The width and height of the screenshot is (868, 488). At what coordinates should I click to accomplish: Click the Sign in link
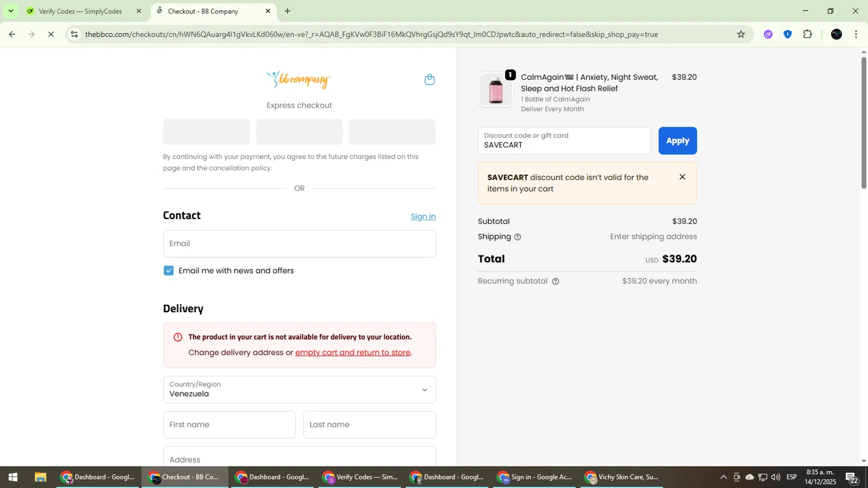click(x=423, y=217)
